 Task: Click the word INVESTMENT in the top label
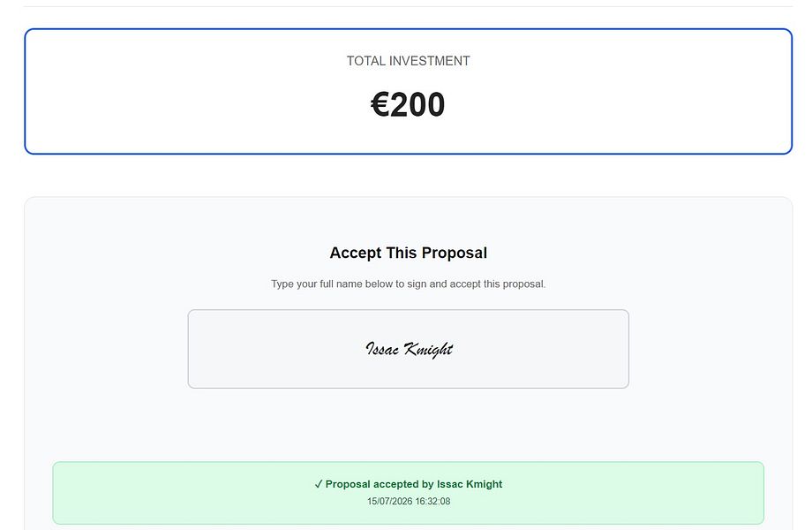[429, 61]
